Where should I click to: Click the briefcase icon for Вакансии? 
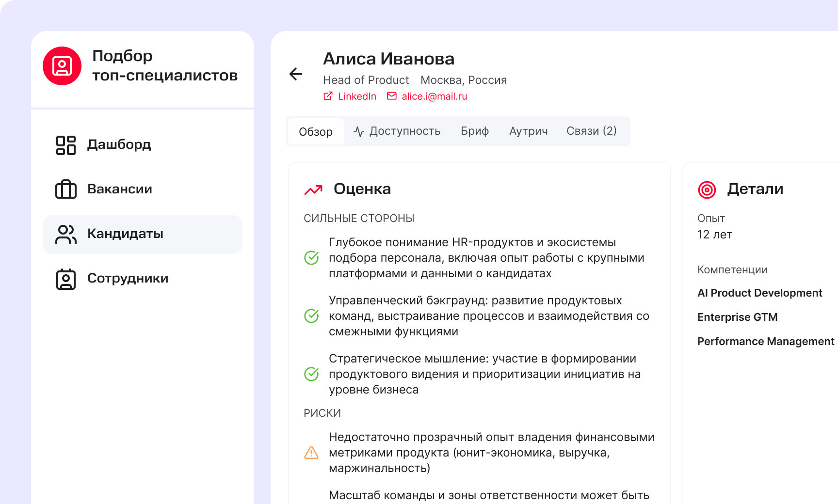coord(66,189)
